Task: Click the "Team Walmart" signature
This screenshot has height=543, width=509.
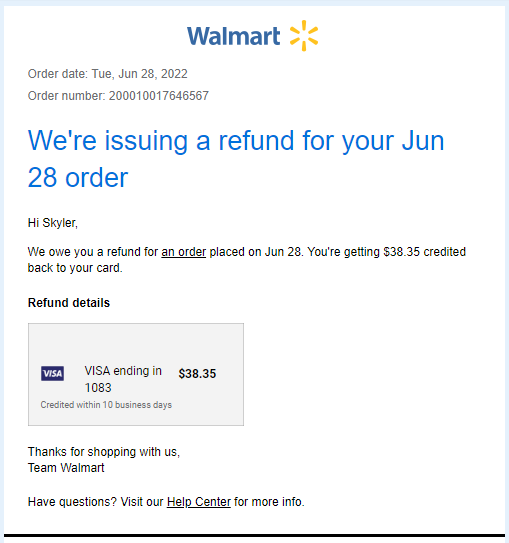Action: [x=66, y=468]
